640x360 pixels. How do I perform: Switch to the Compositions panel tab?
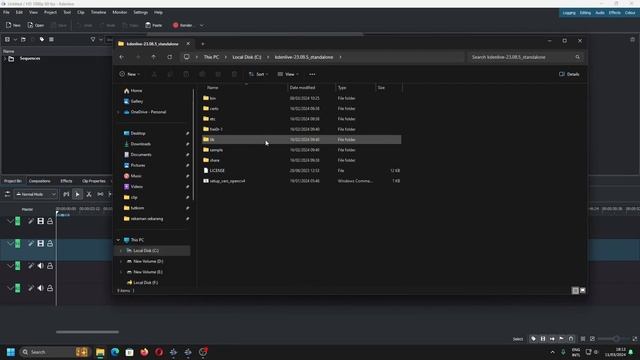coord(40,181)
